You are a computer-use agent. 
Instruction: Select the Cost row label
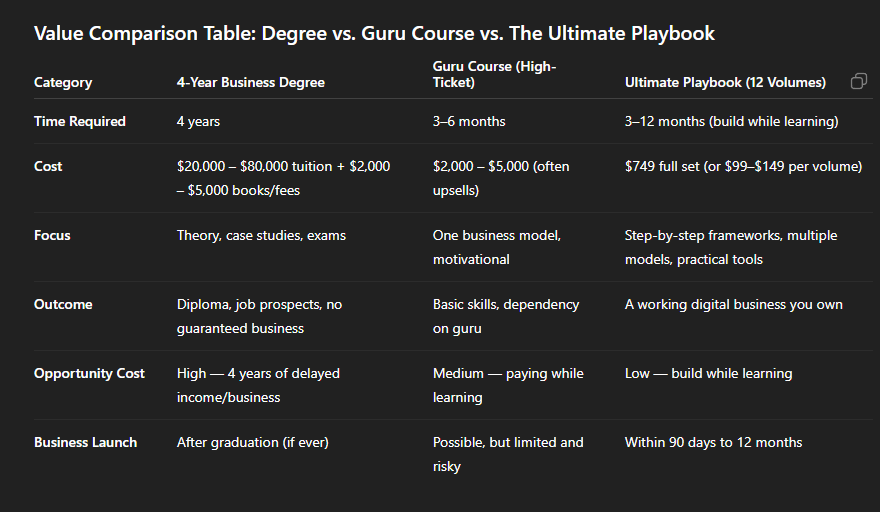point(48,167)
